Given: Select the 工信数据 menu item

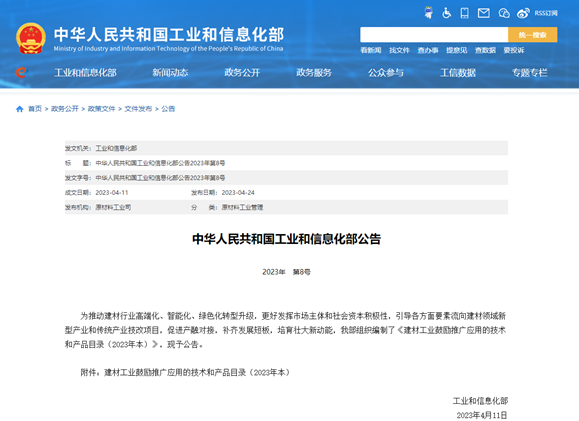Looking at the screenshot, I should click(458, 73).
